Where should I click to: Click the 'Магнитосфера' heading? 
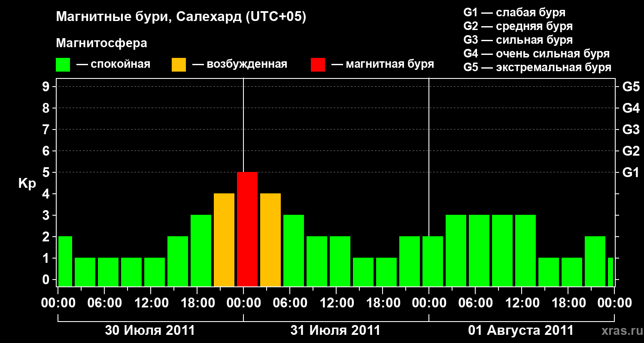(x=102, y=43)
